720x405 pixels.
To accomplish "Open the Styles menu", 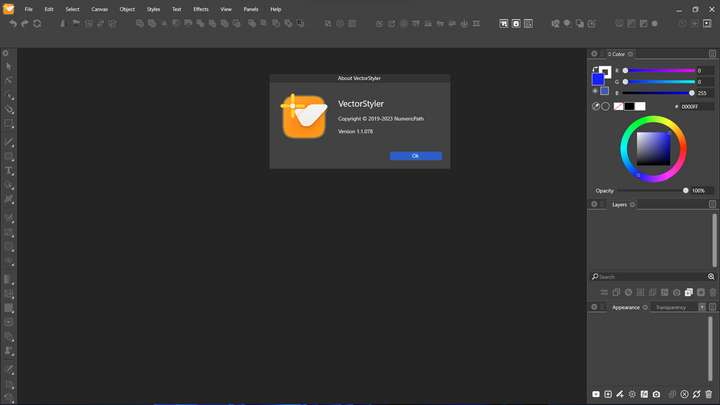I will click(153, 9).
